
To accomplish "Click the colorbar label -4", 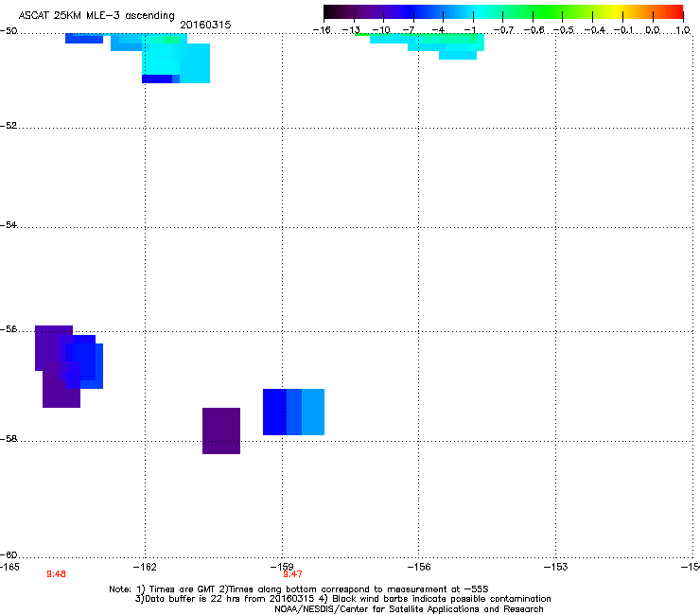I will (439, 30).
